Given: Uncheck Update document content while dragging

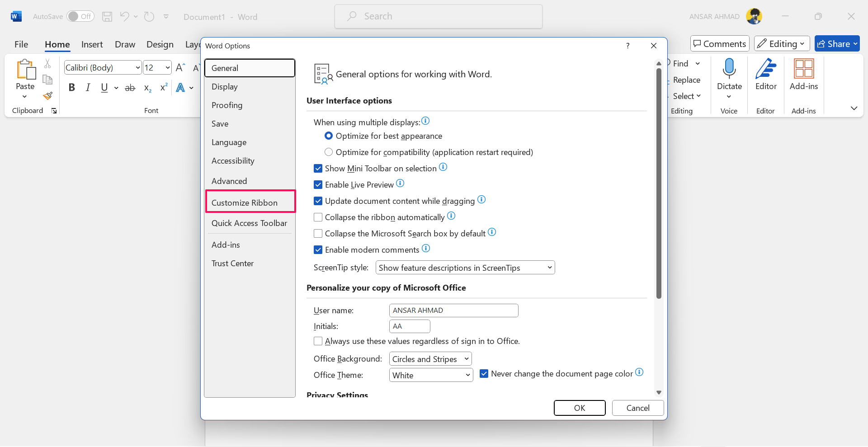Looking at the screenshot, I should 318,201.
